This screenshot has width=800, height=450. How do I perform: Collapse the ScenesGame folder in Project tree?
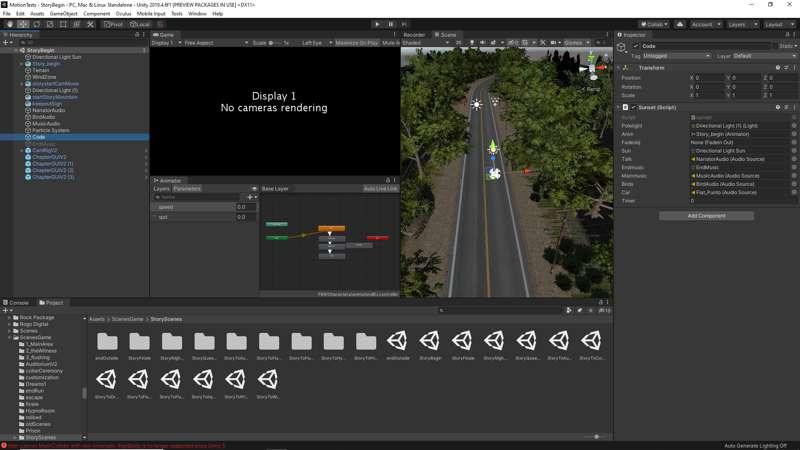[x=10, y=337]
